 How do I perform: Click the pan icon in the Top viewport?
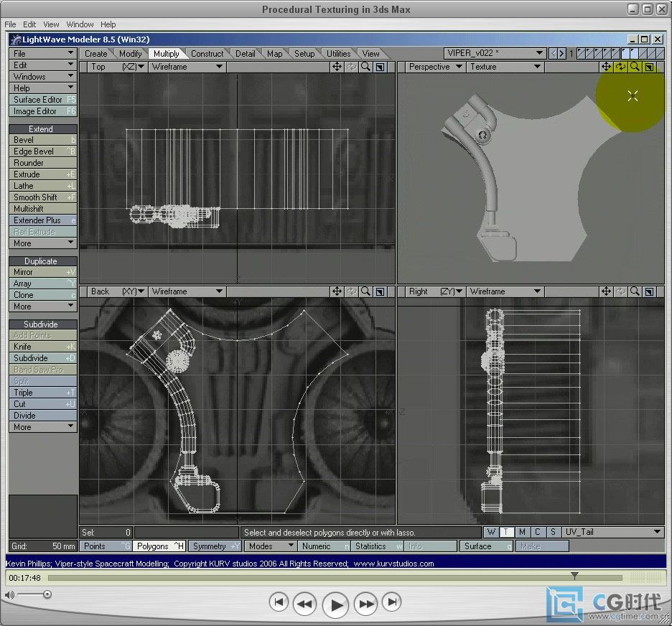click(337, 67)
